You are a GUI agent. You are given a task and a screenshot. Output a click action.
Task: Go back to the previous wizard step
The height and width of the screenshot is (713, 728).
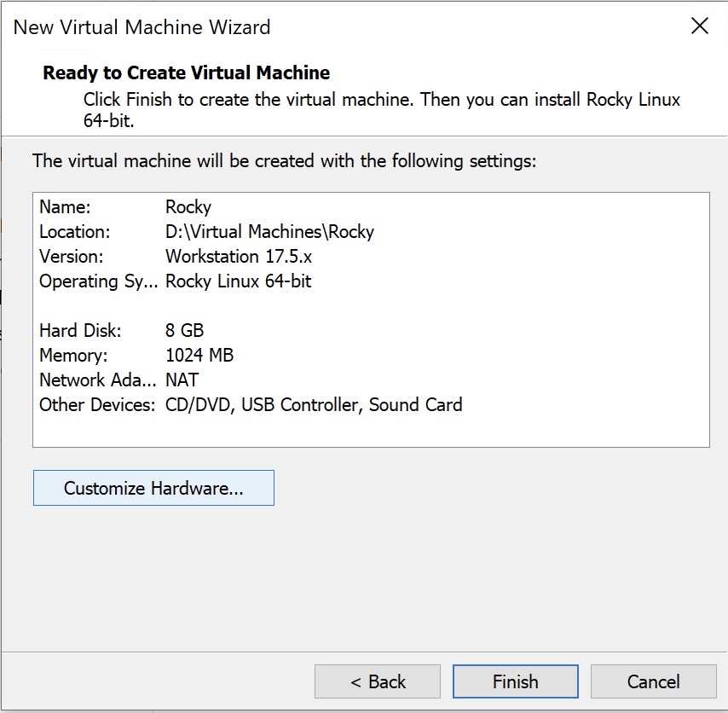pyautogui.click(x=378, y=681)
